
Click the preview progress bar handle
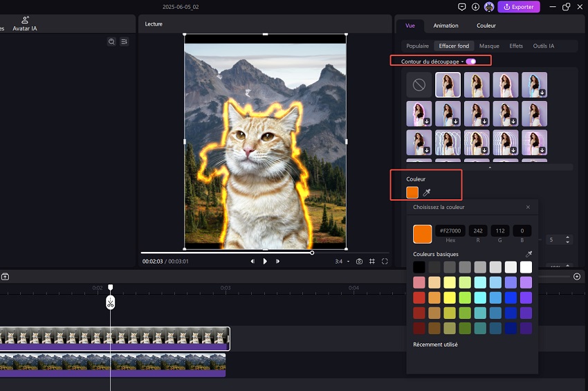[312, 253]
